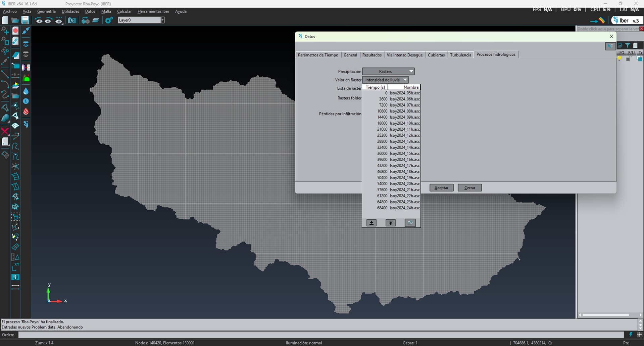The width and height of the screenshot is (644, 346).
Task: Toggle postprocess with the rainbow arrow icon
Action: 597,21
